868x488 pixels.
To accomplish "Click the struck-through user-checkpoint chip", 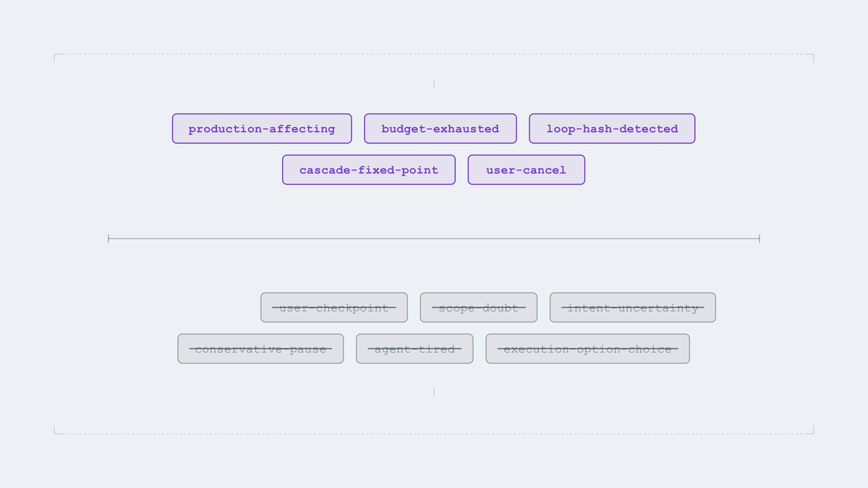I will click(334, 307).
